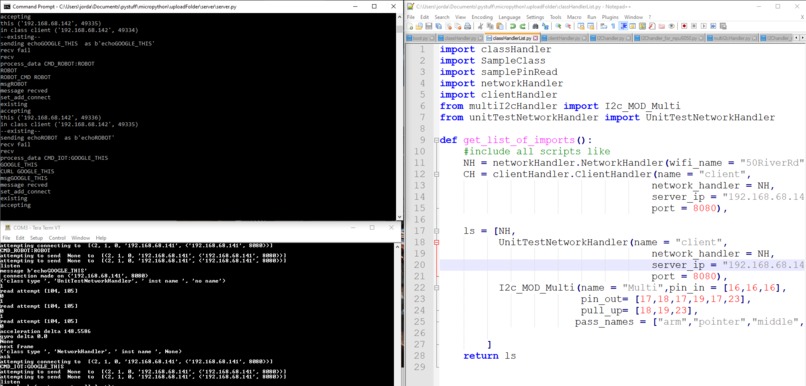Toggle the Monitoring eye icon
This screenshot has width=806, height=386.
671,26
